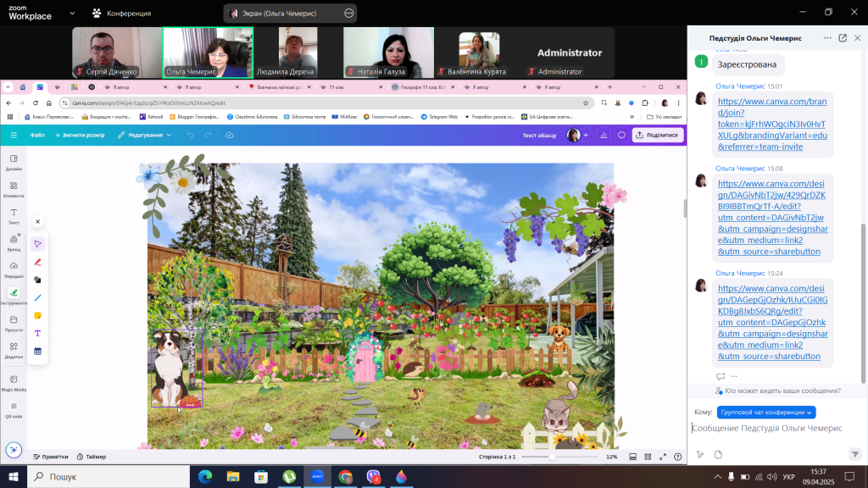Open the Інструменти drawing panel

[x=14, y=296]
